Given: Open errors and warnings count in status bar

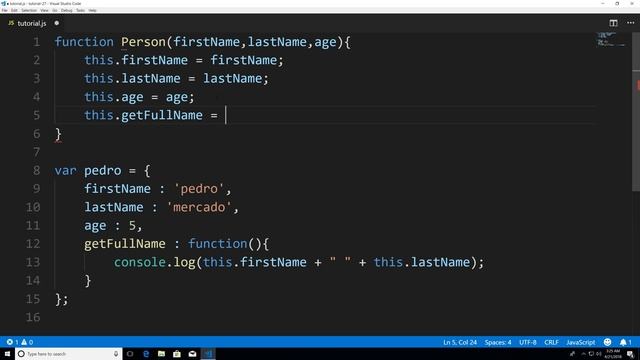Looking at the screenshot, I should pos(20,342).
